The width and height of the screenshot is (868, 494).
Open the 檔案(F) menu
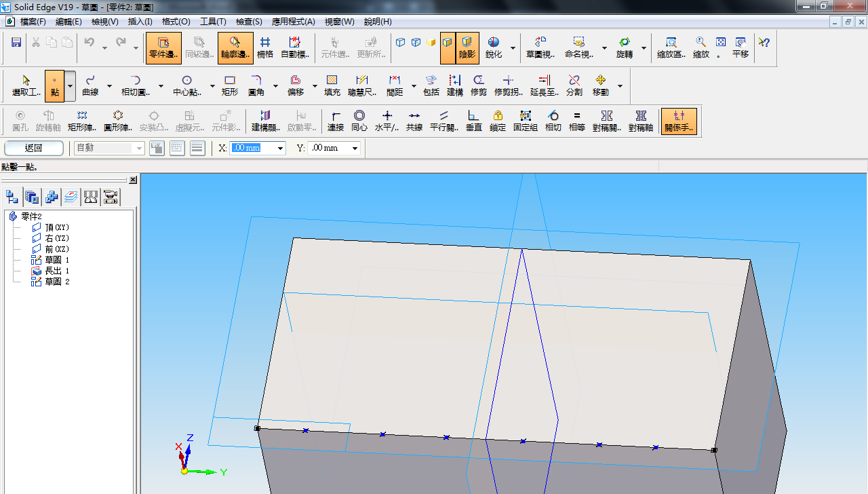pos(33,22)
